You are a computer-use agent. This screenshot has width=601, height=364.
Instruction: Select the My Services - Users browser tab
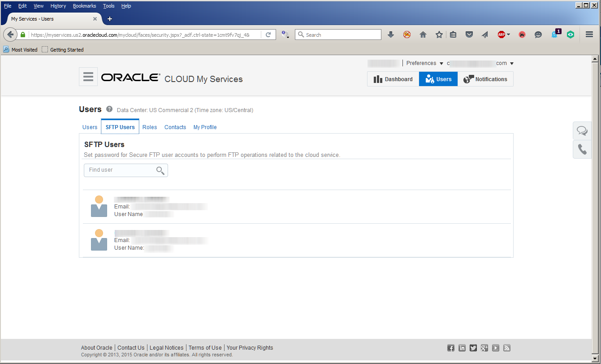point(54,19)
